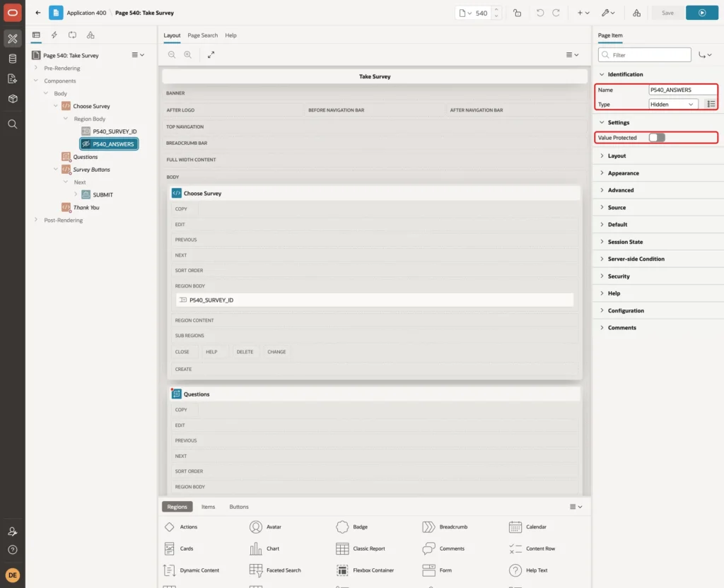Go back using the left arrow icon
The width and height of the screenshot is (724, 588).
pyautogui.click(x=38, y=13)
